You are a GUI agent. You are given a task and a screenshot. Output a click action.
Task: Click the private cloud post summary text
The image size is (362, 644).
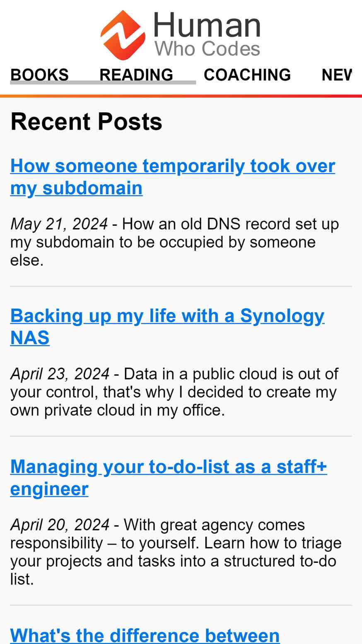click(x=174, y=392)
